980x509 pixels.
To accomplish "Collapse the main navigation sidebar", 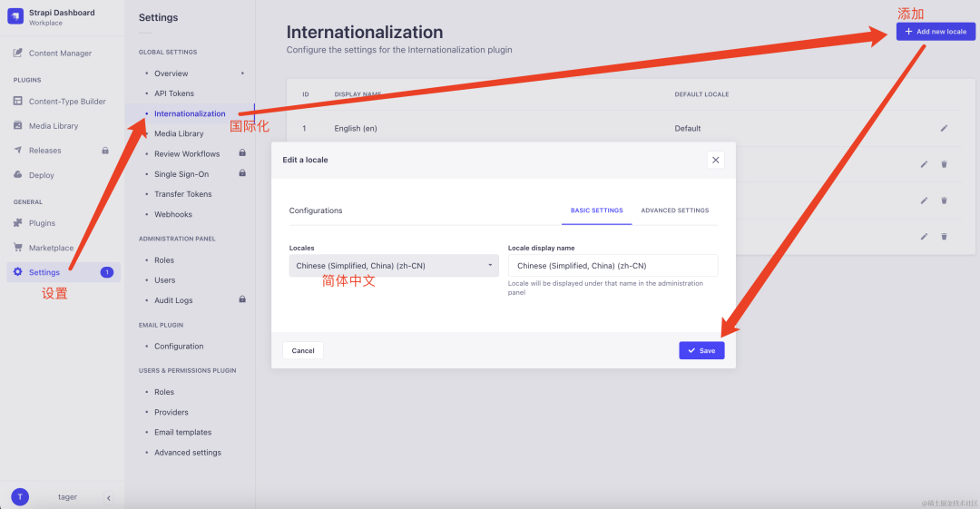I will [x=109, y=498].
